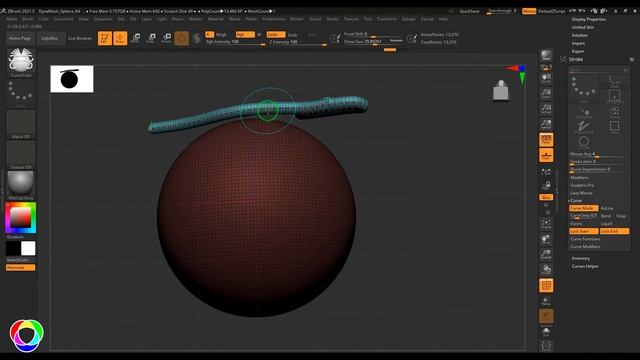
Task: Click the QuickSave button
Action: click(469, 11)
